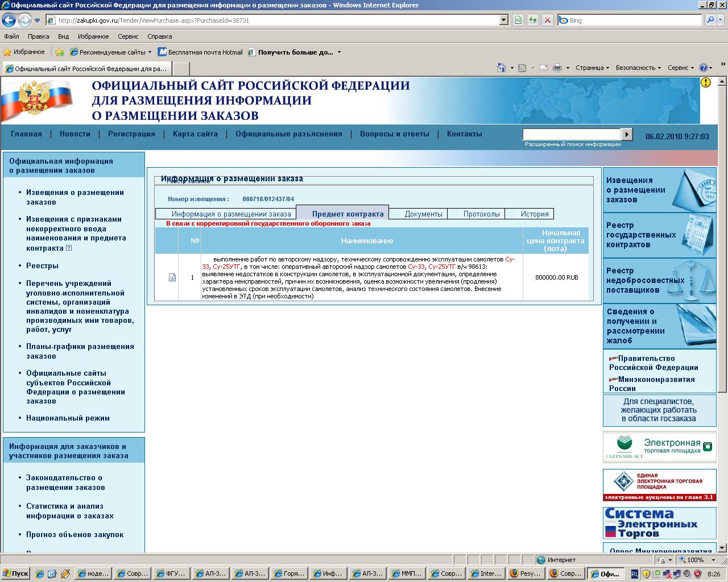
Task: Open the search provider dropdown arrow
Action: [721, 20]
